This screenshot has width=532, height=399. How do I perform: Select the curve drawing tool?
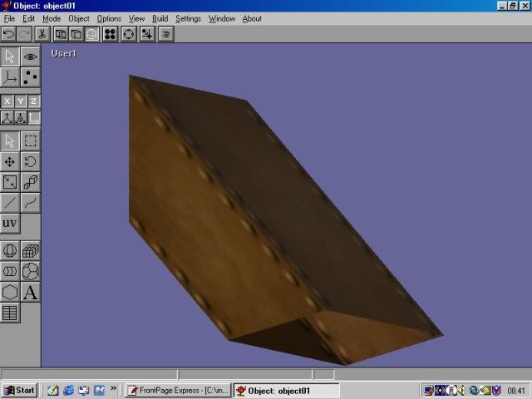pyautogui.click(x=31, y=202)
